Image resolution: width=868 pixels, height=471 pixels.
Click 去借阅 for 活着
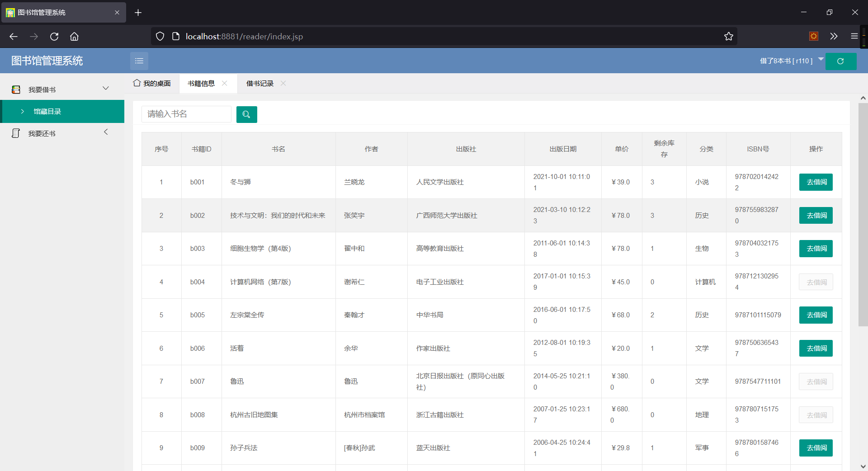pyautogui.click(x=816, y=349)
